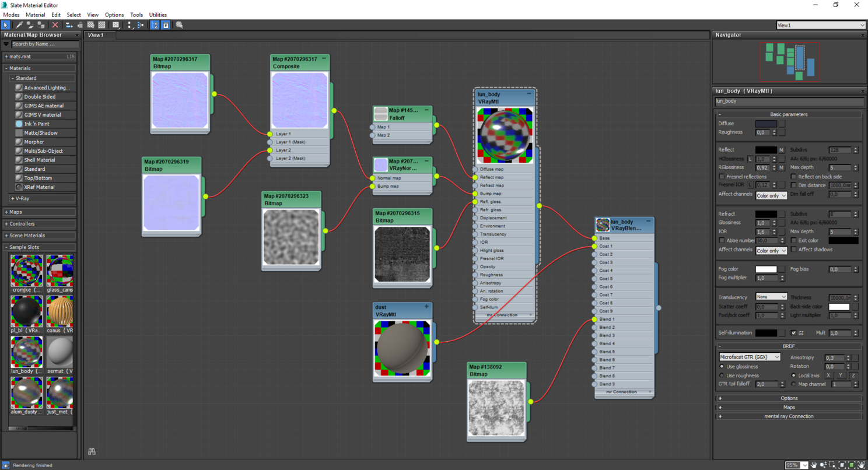Click Pan to Selected icon

pos(862,465)
